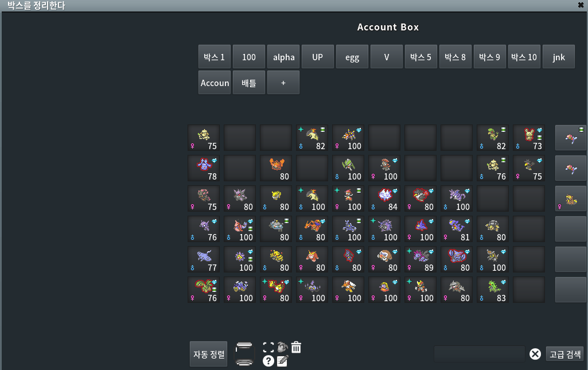Choose the level 83 green Pokémon
The height and width of the screenshot is (370, 588).
click(493, 290)
